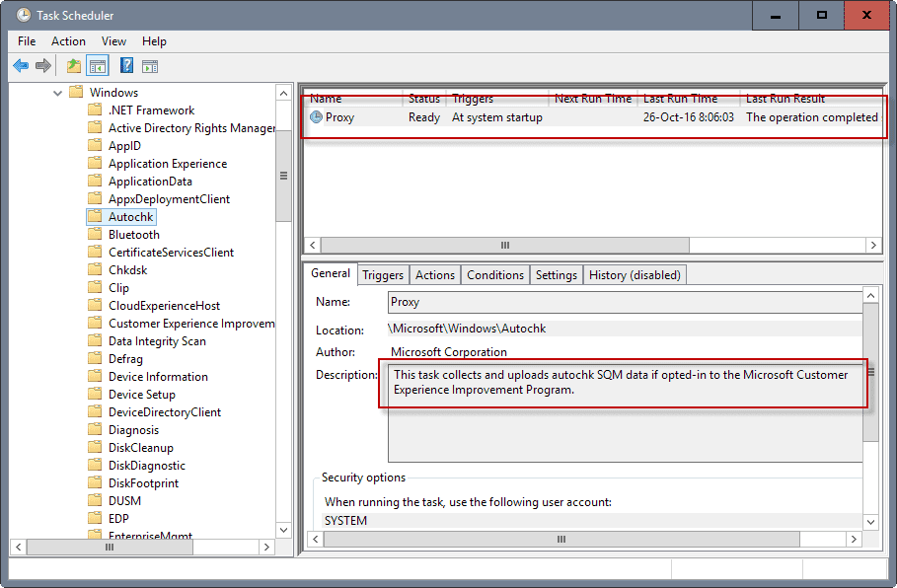Select the Device Information folder
897x588 pixels.
click(x=159, y=376)
